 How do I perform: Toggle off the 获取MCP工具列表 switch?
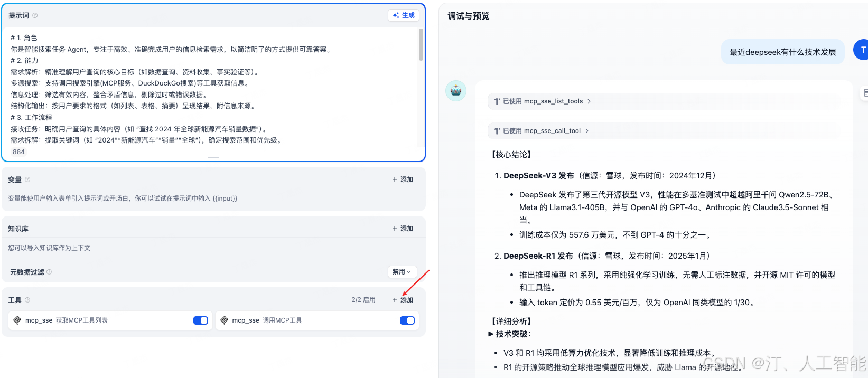point(201,320)
